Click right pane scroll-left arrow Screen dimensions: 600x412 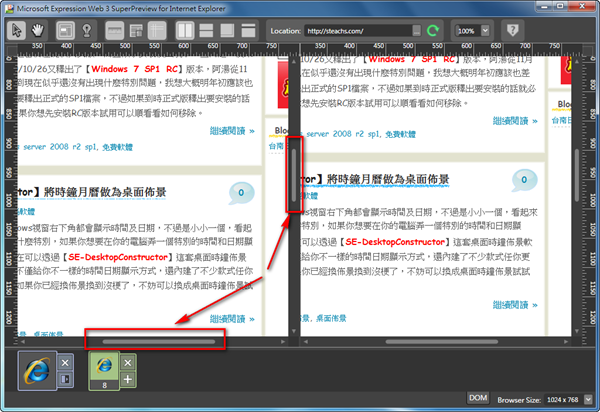[x=306, y=342]
